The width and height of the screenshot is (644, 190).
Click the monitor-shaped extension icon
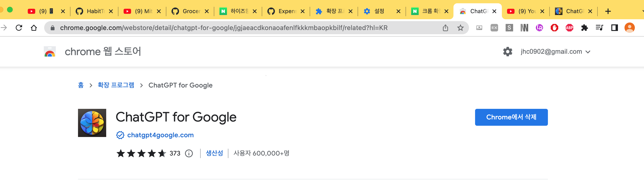click(479, 28)
